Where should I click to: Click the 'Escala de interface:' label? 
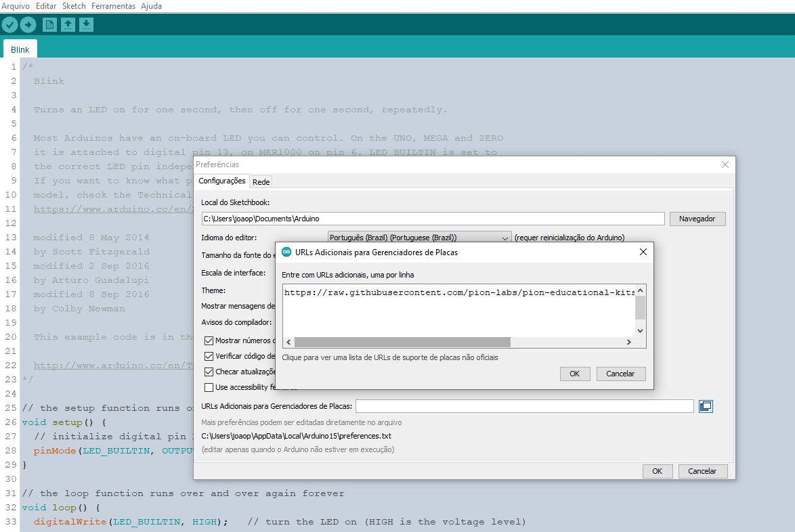tap(233, 273)
